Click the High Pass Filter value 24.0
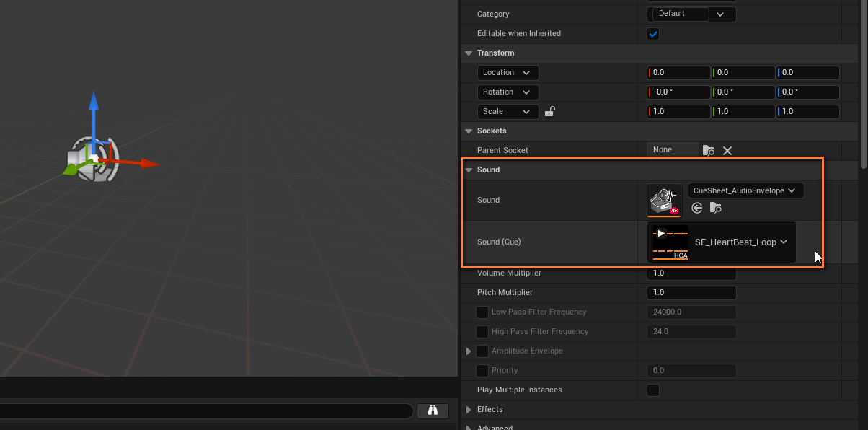Viewport: 868px width, 430px height. coord(691,332)
